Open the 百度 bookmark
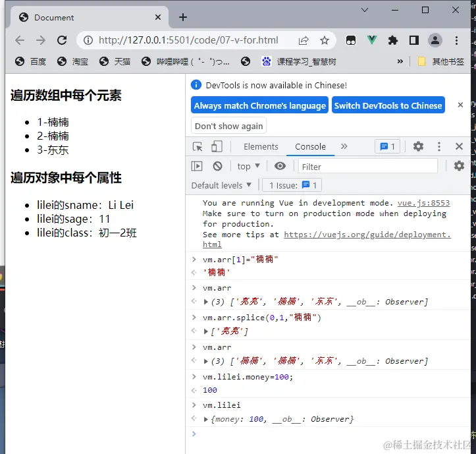The width and height of the screenshot is (476, 454). (x=30, y=62)
